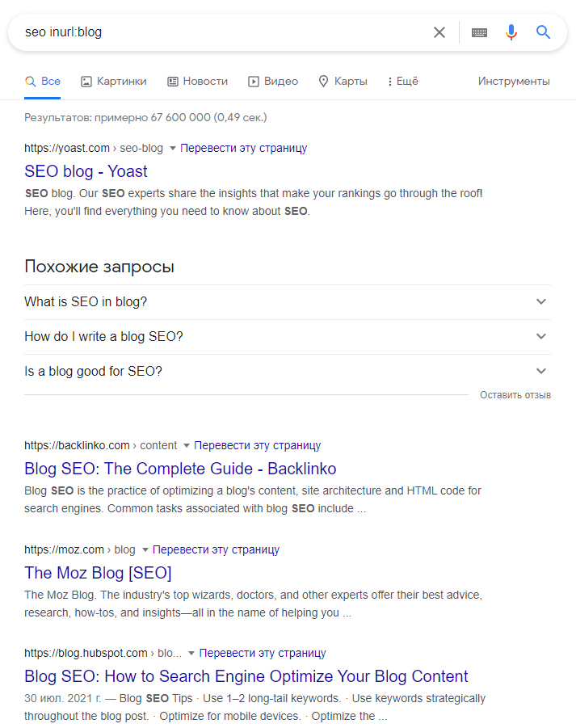Click into the search query field
This screenshot has height=728, width=576.
(218, 32)
